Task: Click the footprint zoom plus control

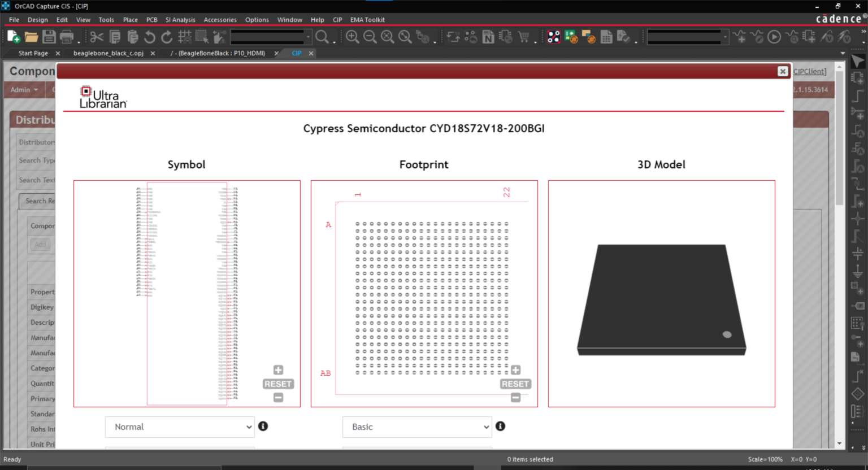Action: coord(515,370)
